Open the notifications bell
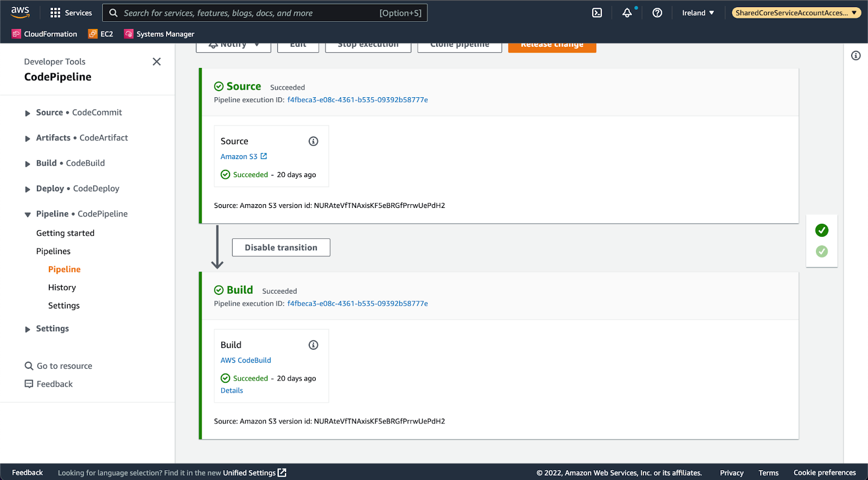This screenshot has height=480, width=868. click(627, 13)
